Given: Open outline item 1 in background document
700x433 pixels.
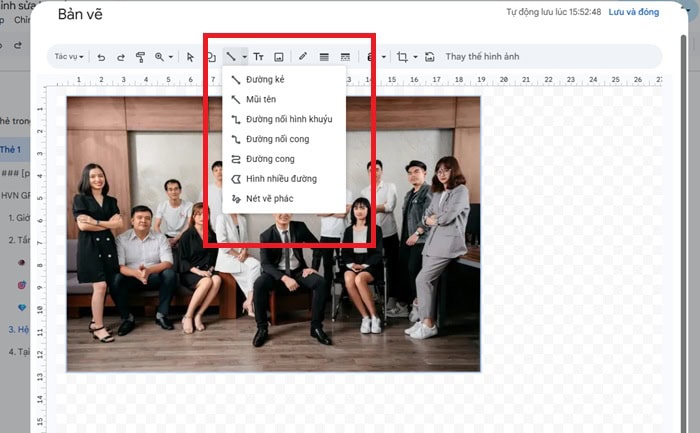Looking at the screenshot, I should click(19, 218).
